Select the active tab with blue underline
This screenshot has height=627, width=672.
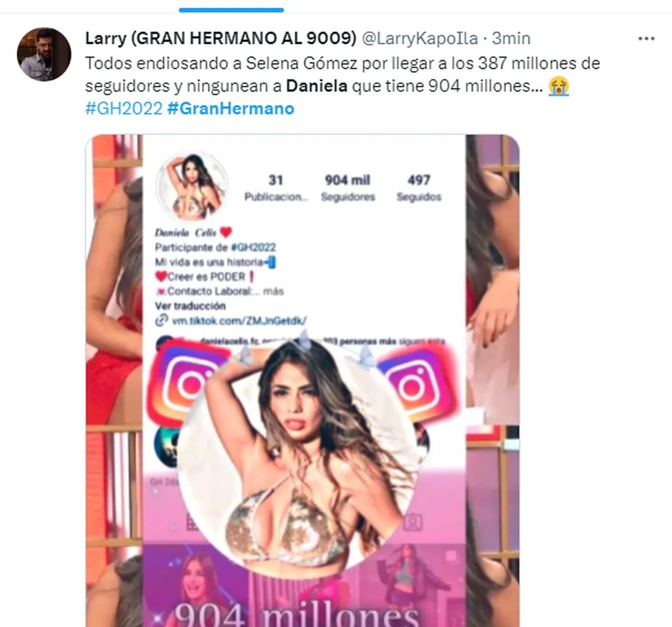231,10
